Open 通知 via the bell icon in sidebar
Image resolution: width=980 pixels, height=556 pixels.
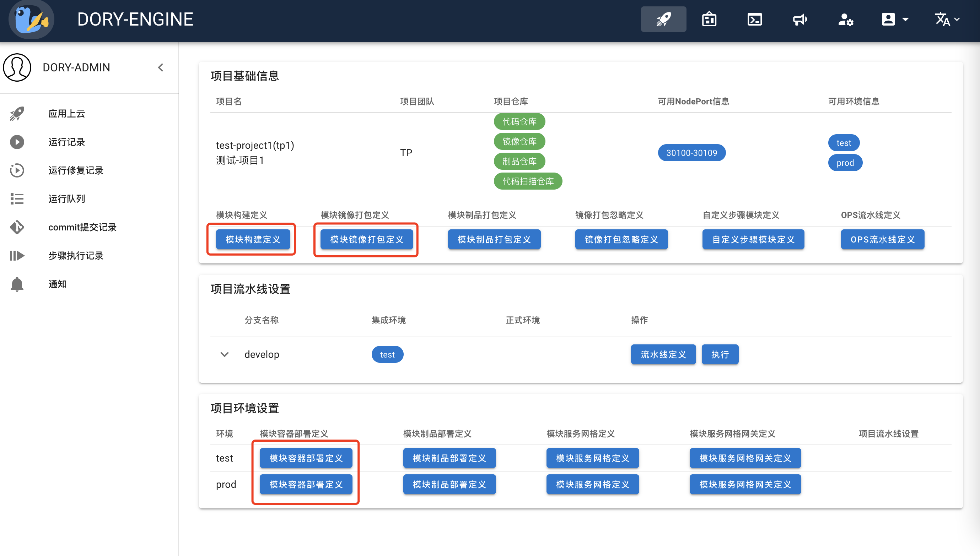click(x=17, y=284)
